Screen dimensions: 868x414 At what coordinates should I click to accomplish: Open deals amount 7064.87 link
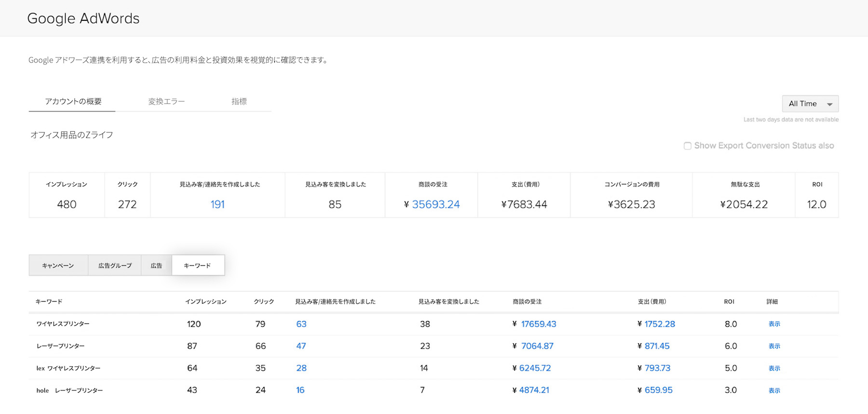coord(537,346)
